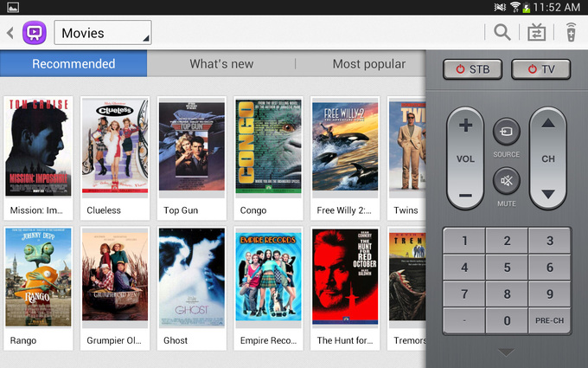Image resolution: width=588 pixels, height=368 pixels.
Task: Go to previous channel with down arrow
Action: pyautogui.click(x=548, y=194)
